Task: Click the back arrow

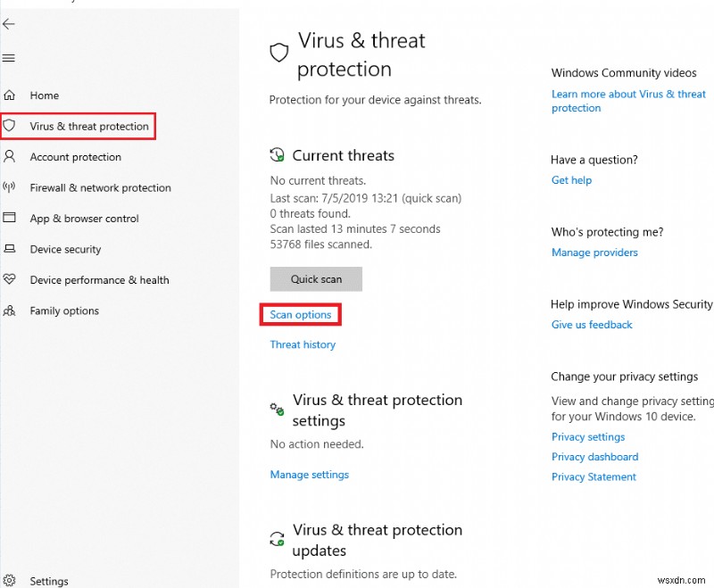Action: (11, 24)
